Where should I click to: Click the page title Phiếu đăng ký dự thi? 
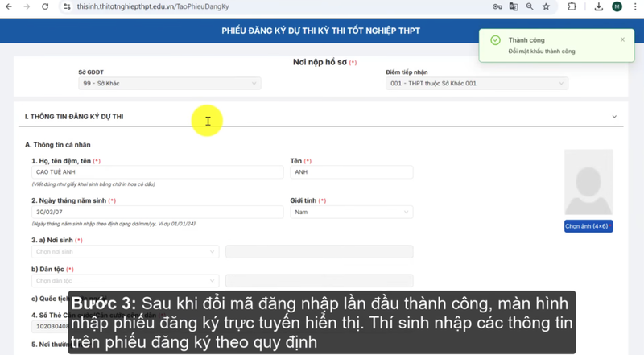[x=320, y=31]
